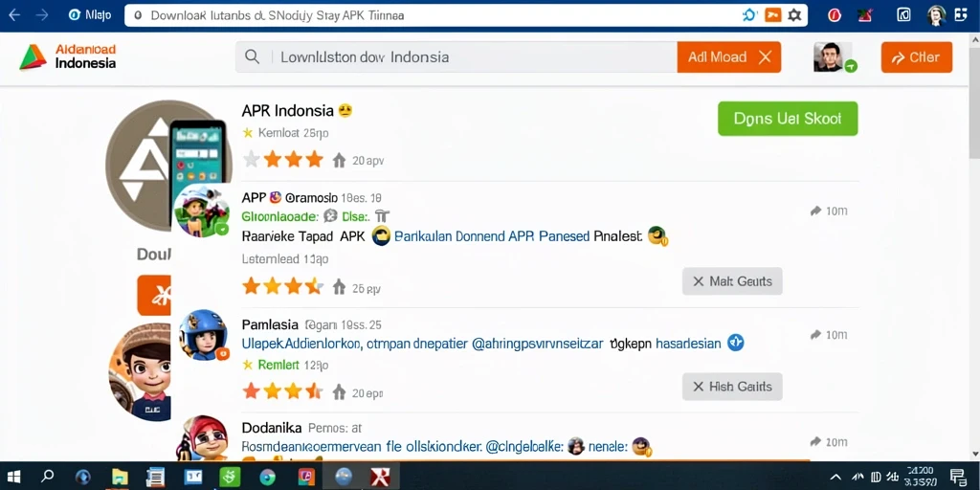Click the Aldanicad Indonesia site logo
The image size is (980, 490).
point(68,56)
